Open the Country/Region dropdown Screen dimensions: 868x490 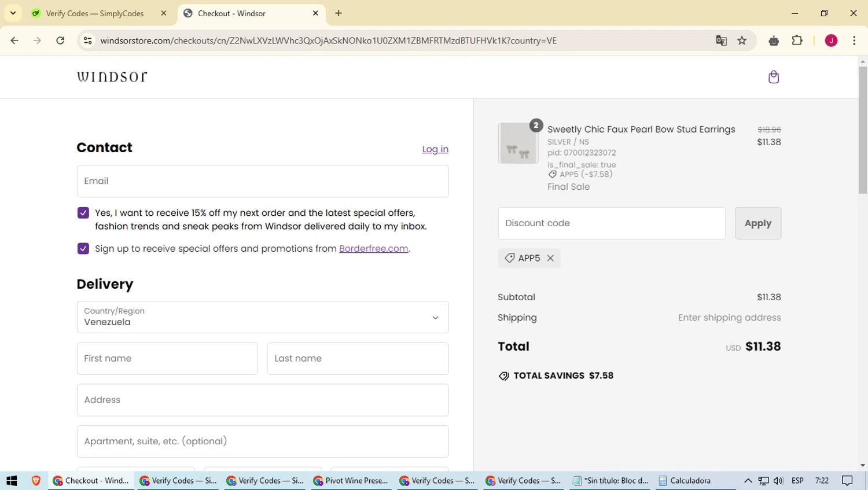[x=263, y=317]
